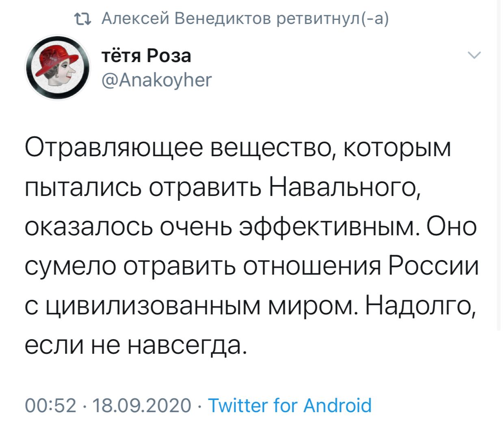504x430 pixels.
Task: Expand the tweet options chevron
Action: tap(474, 55)
